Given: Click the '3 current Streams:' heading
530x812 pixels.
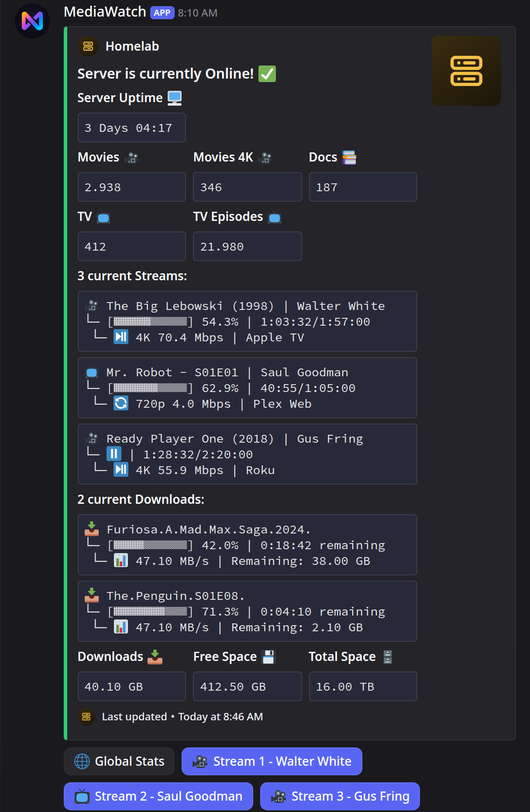Looking at the screenshot, I should (x=132, y=276).
